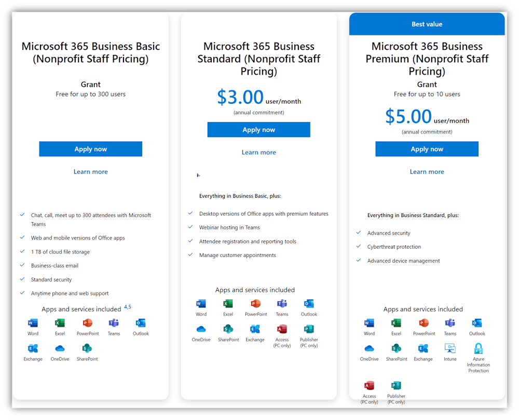
Task: Open Learn more under Business Premium
Action: click(x=427, y=172)
